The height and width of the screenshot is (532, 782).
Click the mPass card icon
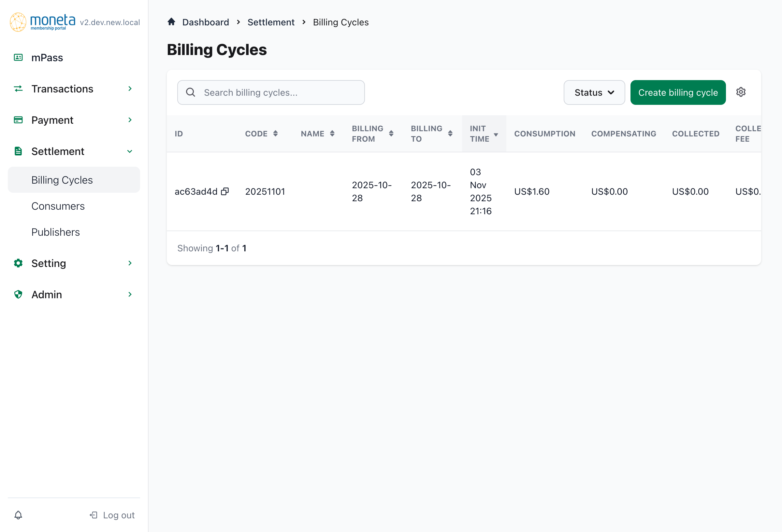18,58
